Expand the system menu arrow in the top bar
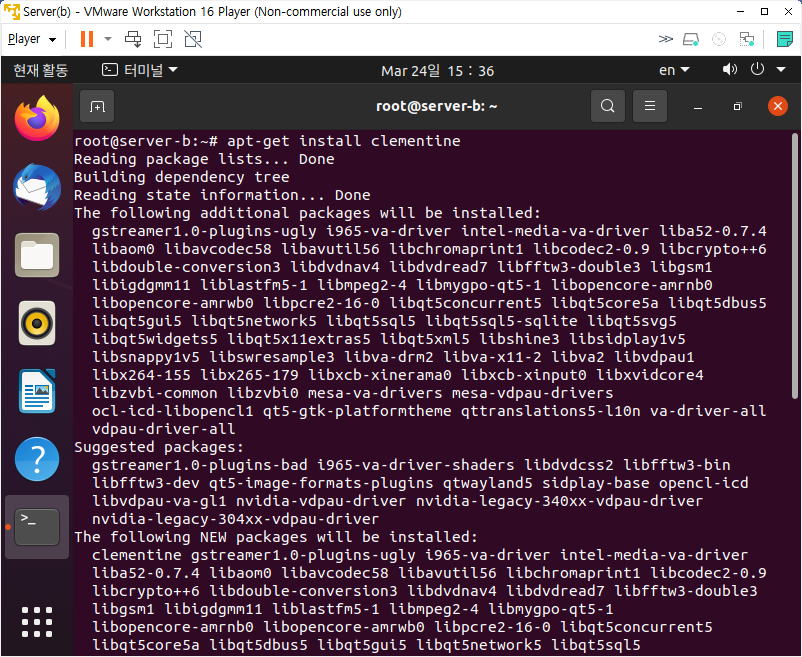The image size is (802, 657). point(781,70)
